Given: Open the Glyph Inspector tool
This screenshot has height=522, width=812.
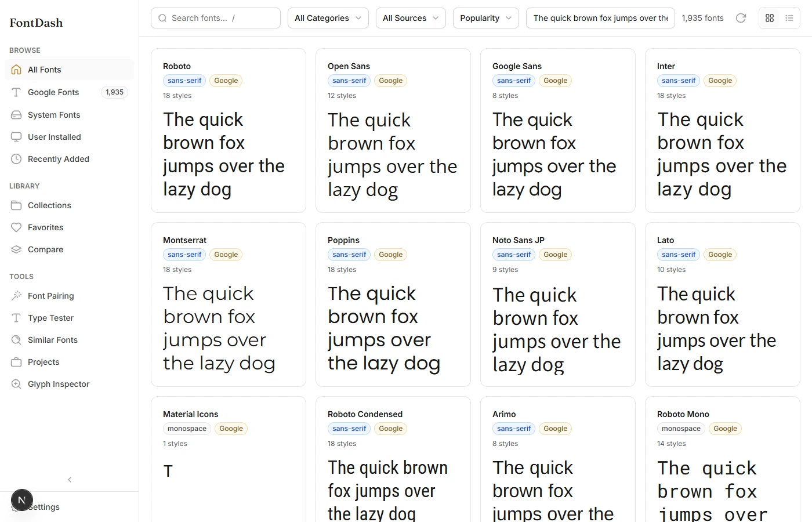Looking at the screenshot, I should (58, 383).
